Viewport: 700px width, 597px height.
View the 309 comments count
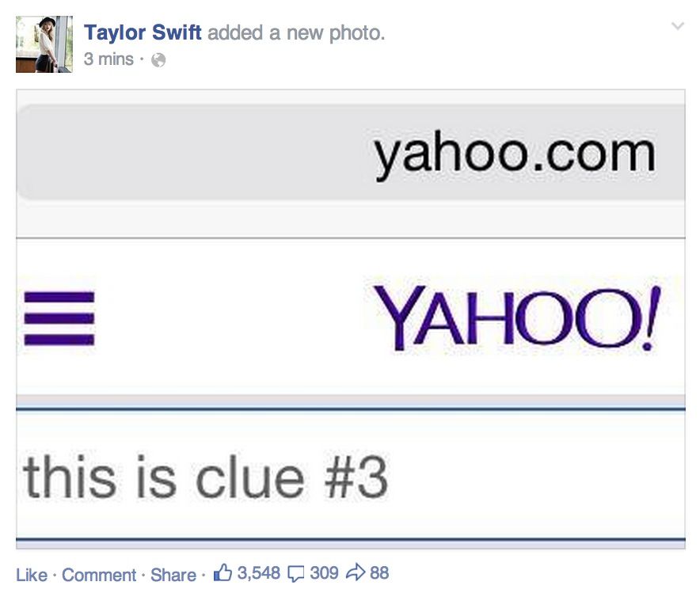tap(324, 573)
